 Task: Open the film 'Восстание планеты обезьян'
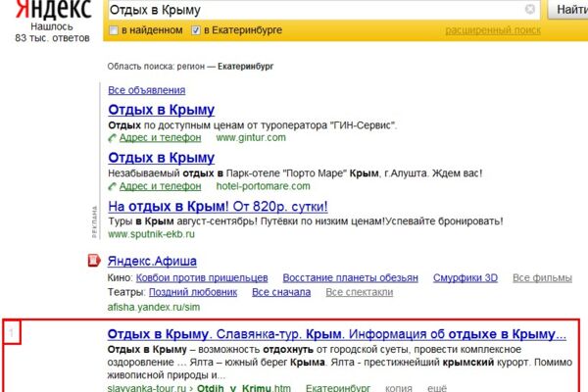[x=350, y=278]
